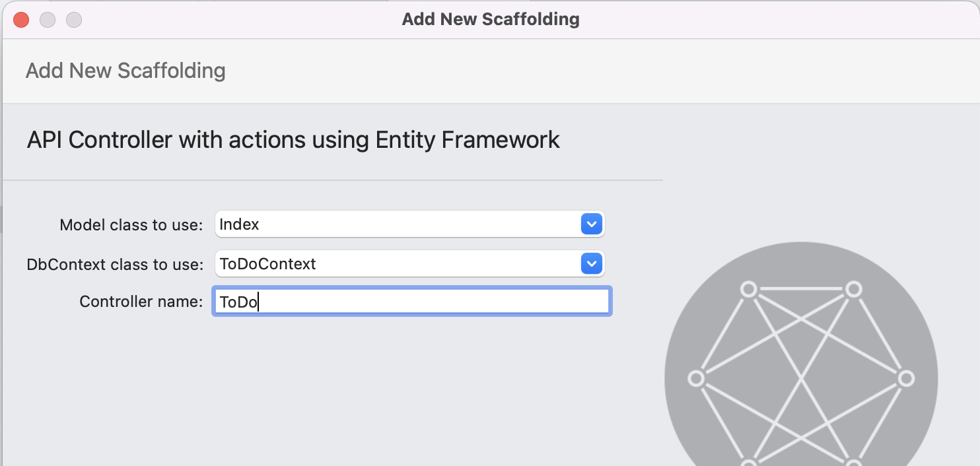This screenshot has width=980, height=466.
Task: Open the Model class dropdown arrow
Action: [x=591, y=224]
